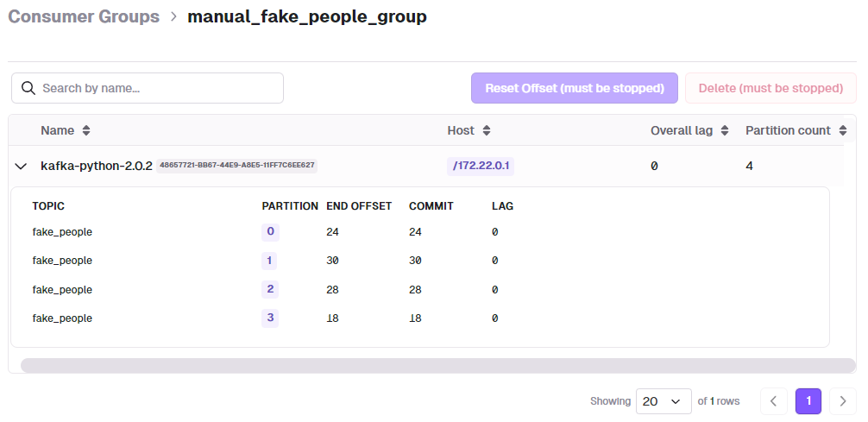
Task: Click commit value 28
Action: [415, 290]
